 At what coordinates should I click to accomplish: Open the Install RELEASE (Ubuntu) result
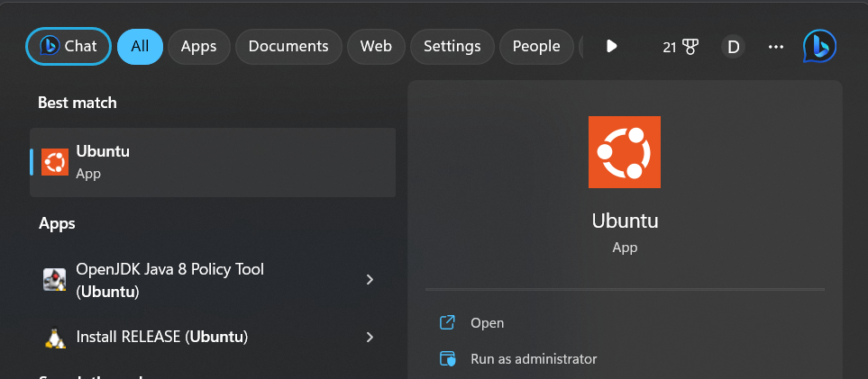pos(213,337)
